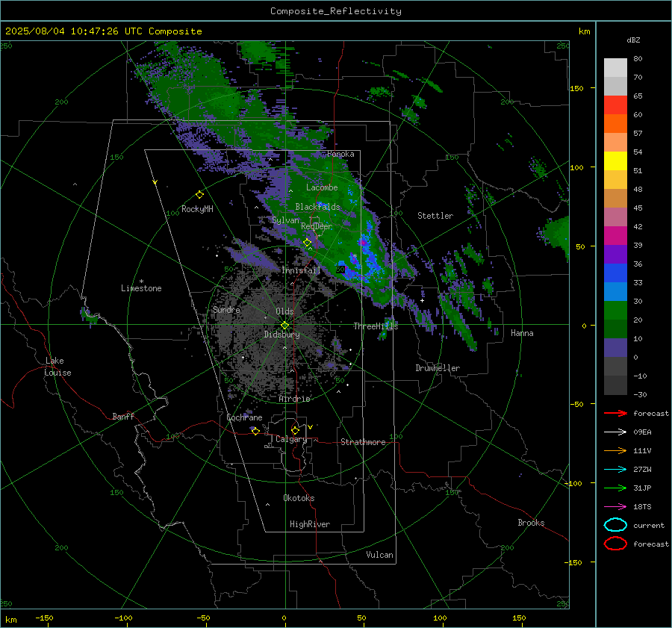
Task: Select the red 60-65 dBZ color swatch
Action: [x=615, y=105]
